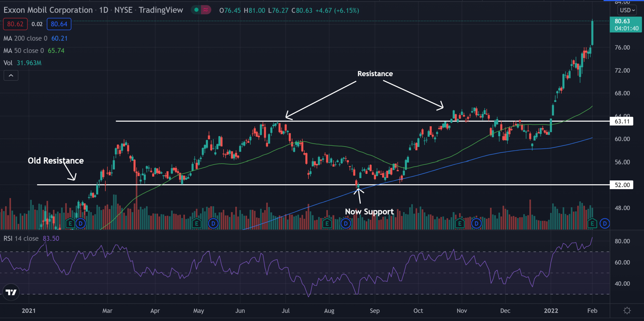Select the Vol 31.963M indicator label

pyautogui.click(x=23, y=63)
